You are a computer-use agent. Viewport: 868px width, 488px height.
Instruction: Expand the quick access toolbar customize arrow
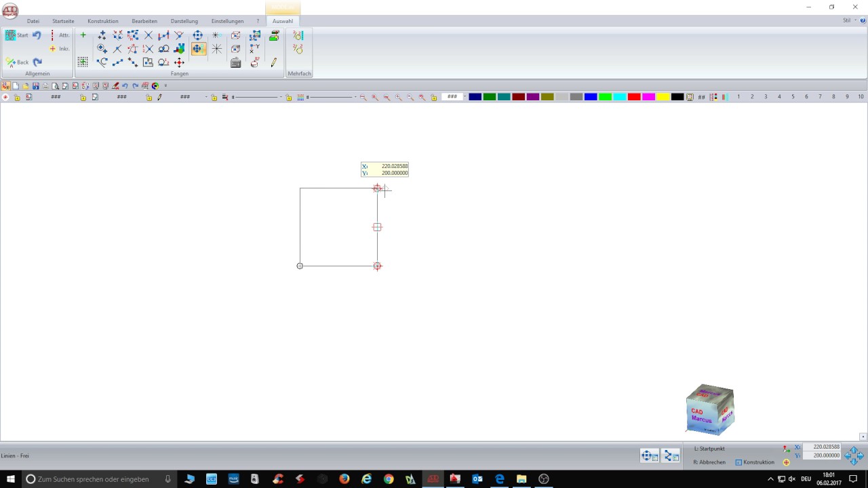pos(165,86)
